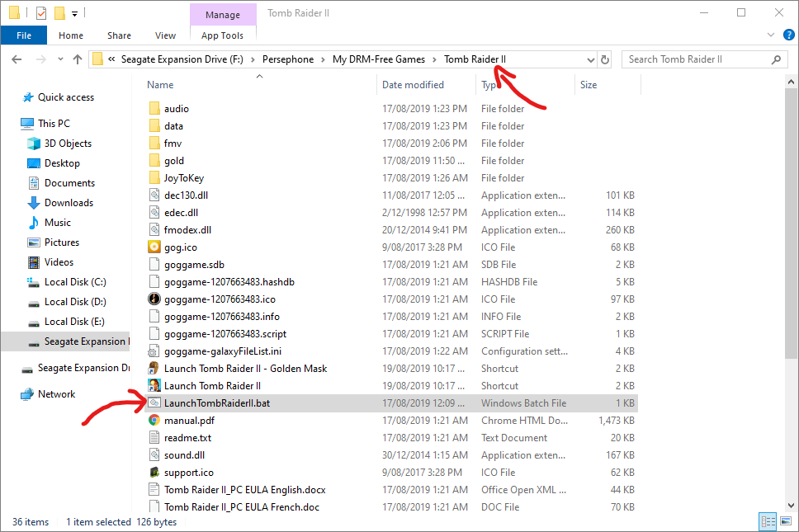Click the large icons view button

pyautogui.click(x=785, y=521)
